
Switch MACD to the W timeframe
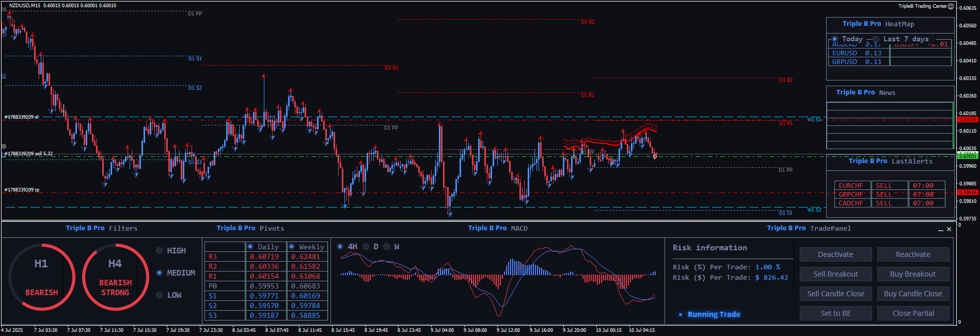tap(387, 247)
